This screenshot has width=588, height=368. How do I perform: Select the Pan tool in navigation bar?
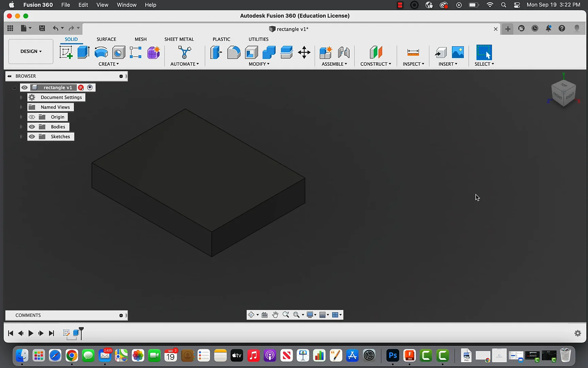pos(275,315)
